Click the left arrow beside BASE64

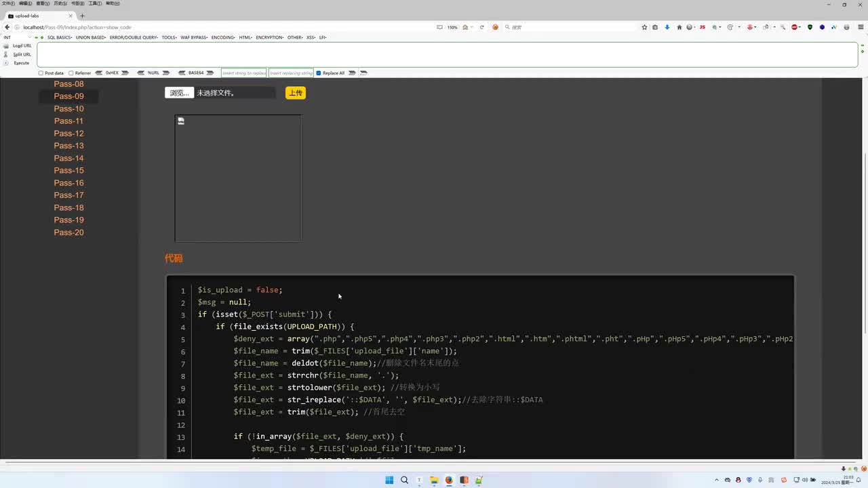[182, 73]
